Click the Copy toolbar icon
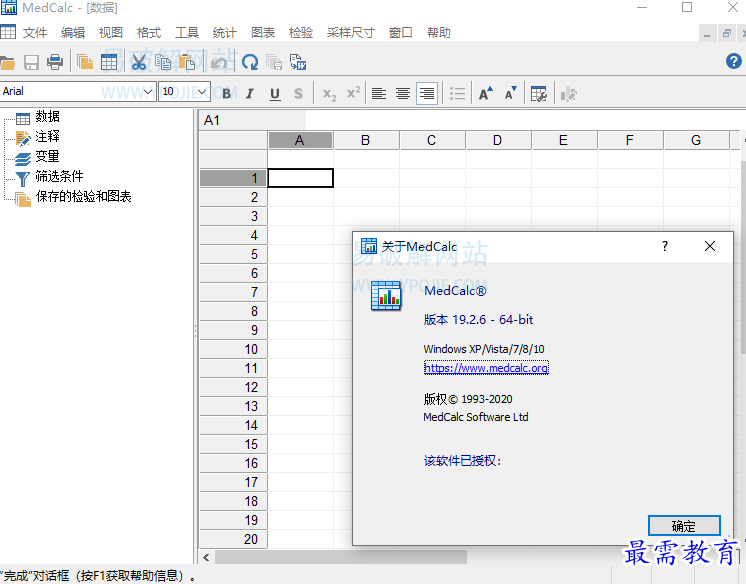 tap(163, 62)
